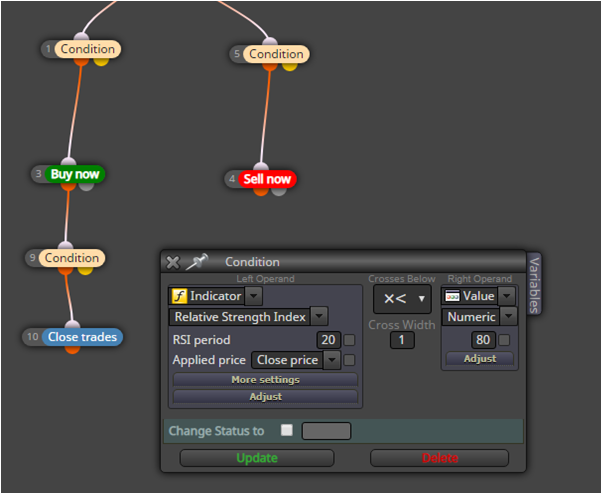
Task: Click the top input connector of Condition 9
Action: (65, 246)
